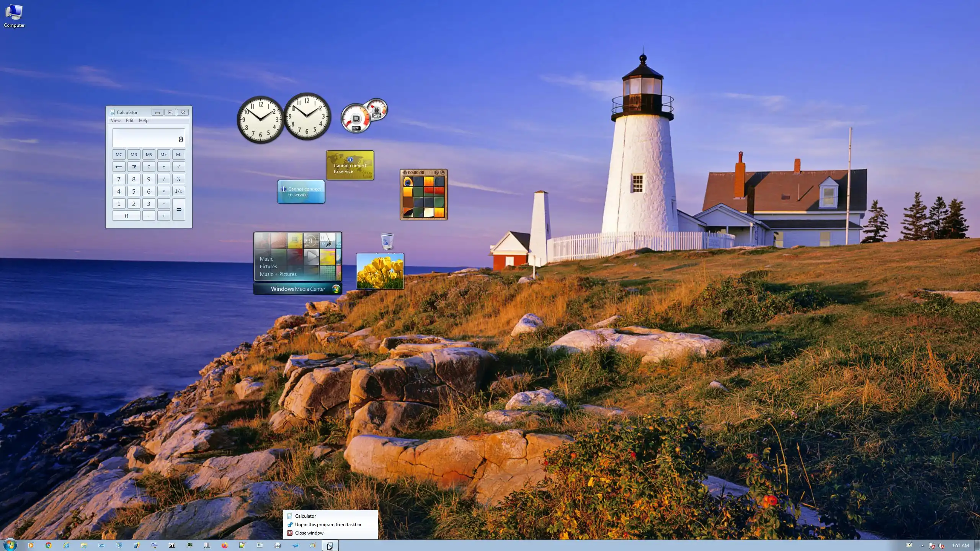Viewport: 980px width, 551px height.
Task: Open Internet Explorer taskbar icon
Action: (66, 545)
